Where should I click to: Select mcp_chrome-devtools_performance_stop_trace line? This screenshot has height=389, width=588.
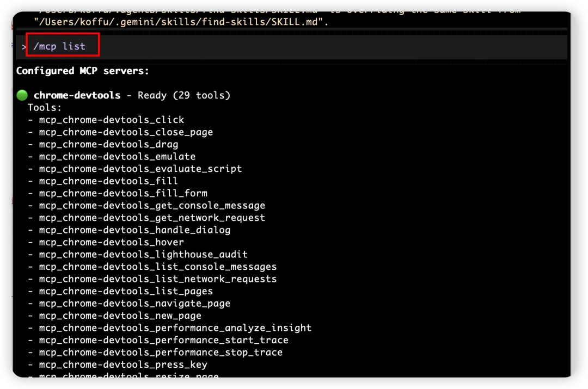[161, 353]
